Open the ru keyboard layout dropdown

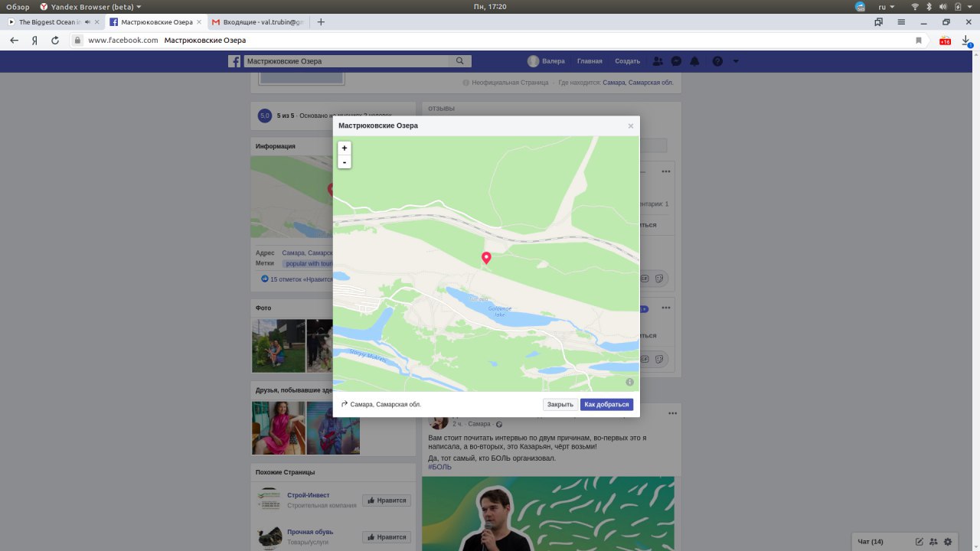[886, 6]
